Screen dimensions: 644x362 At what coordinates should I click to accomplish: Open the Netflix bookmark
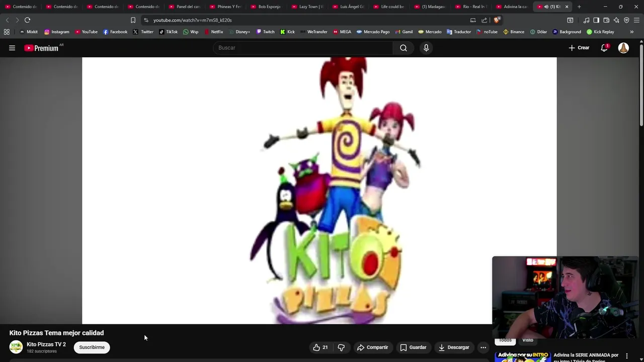pyautogui.click(x=214, y=32)
